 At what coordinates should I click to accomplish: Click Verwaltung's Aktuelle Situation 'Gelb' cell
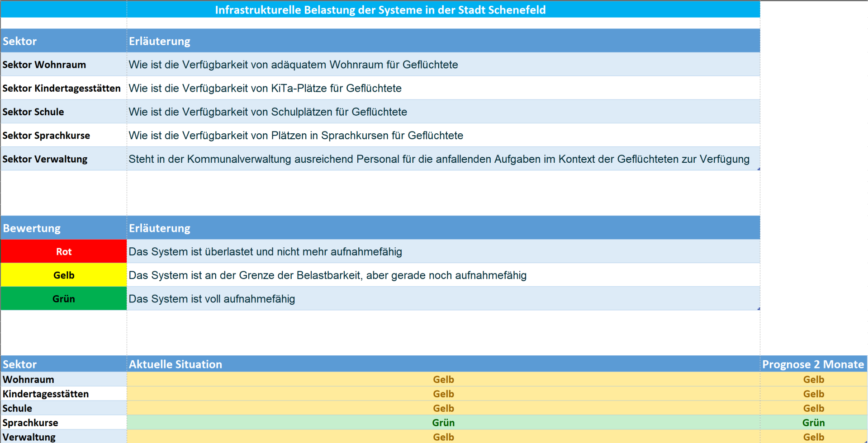pos(443,437)
